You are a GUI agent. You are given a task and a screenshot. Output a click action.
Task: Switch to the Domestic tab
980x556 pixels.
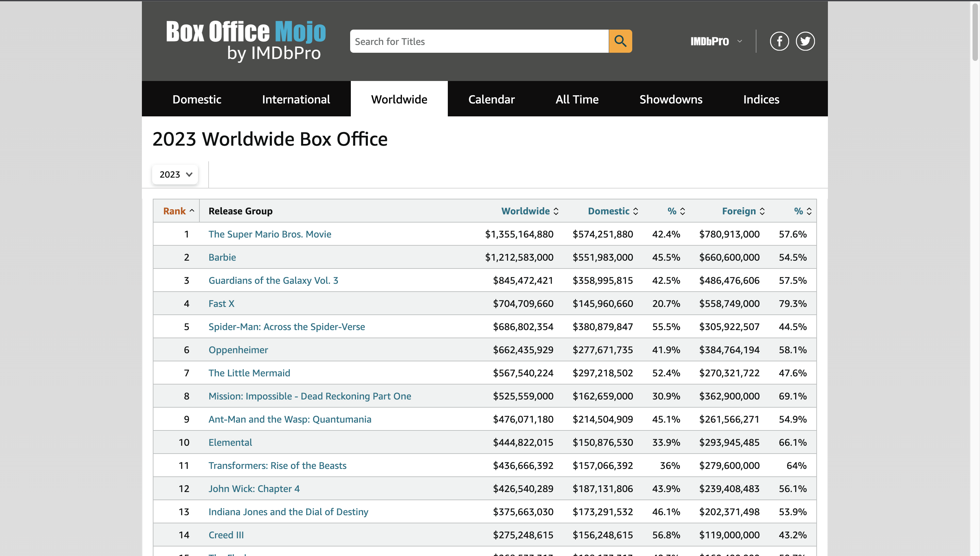[197, 99]
